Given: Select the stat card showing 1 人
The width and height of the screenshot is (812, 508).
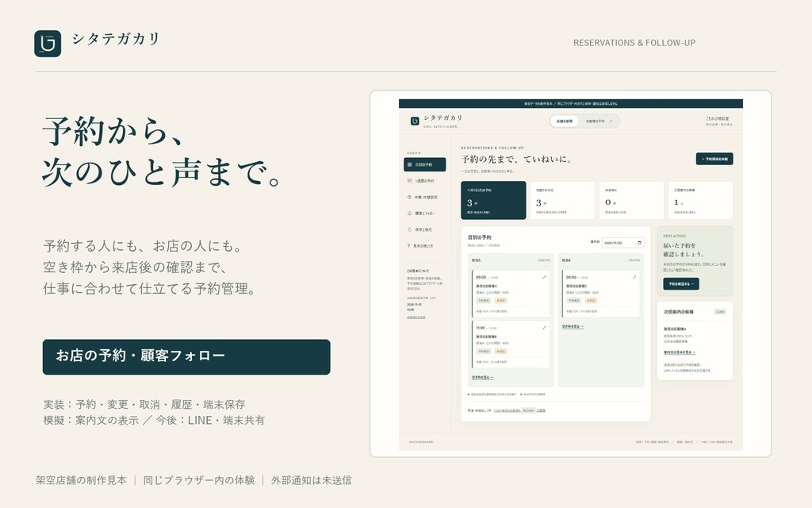Looking at the screenshot, I should coord(700,200).
